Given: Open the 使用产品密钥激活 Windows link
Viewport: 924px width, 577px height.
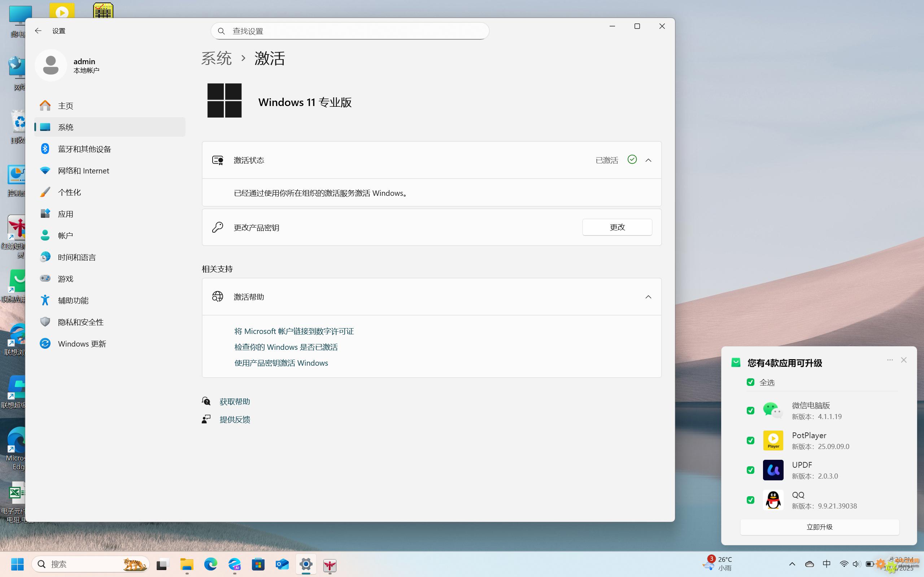Looking at the screenshot, I should (x=281, y=363).
